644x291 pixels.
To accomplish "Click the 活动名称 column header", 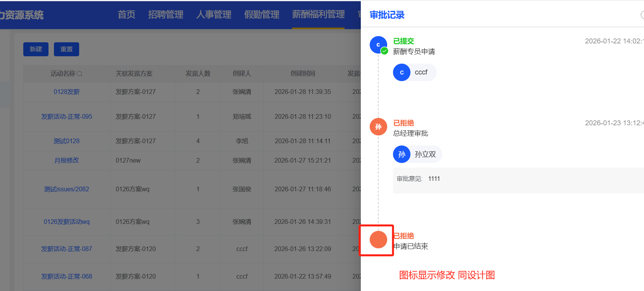I will [x=63, y=74].
